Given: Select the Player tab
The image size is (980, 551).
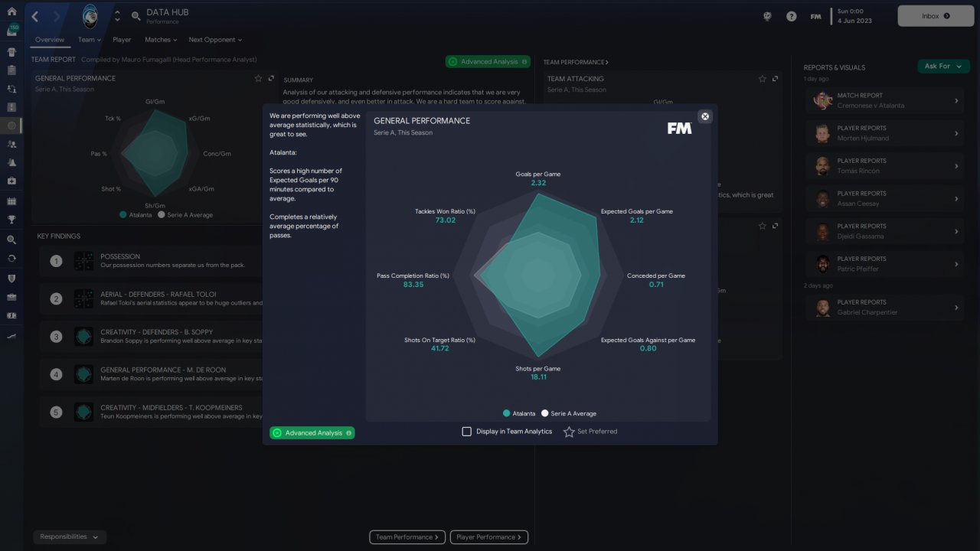Looking at the screenshot, I should (122, 40).
